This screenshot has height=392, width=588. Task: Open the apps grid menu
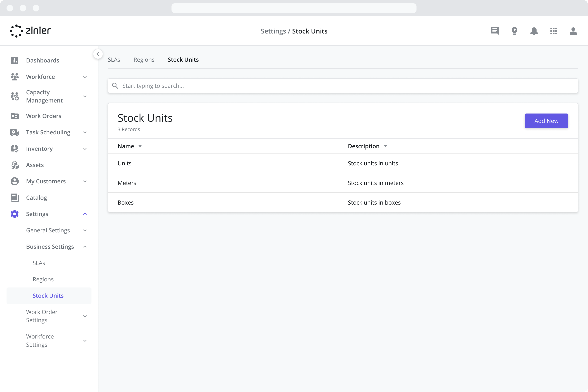coord(553,31)
